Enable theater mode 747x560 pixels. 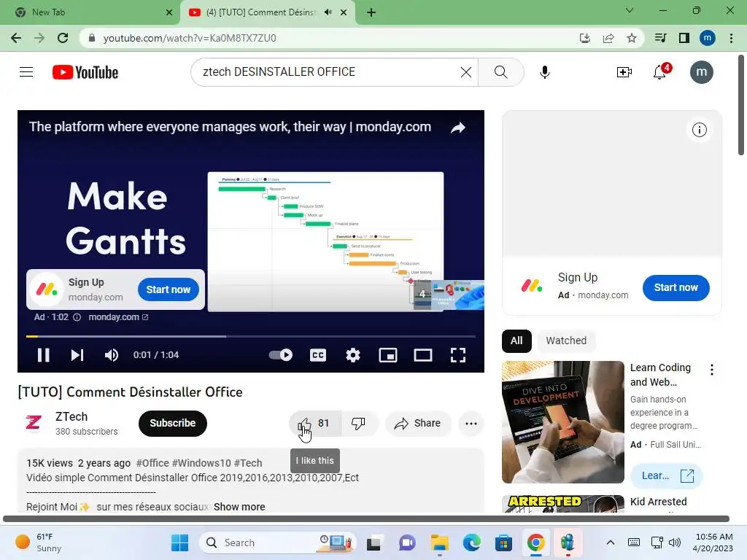423,355
